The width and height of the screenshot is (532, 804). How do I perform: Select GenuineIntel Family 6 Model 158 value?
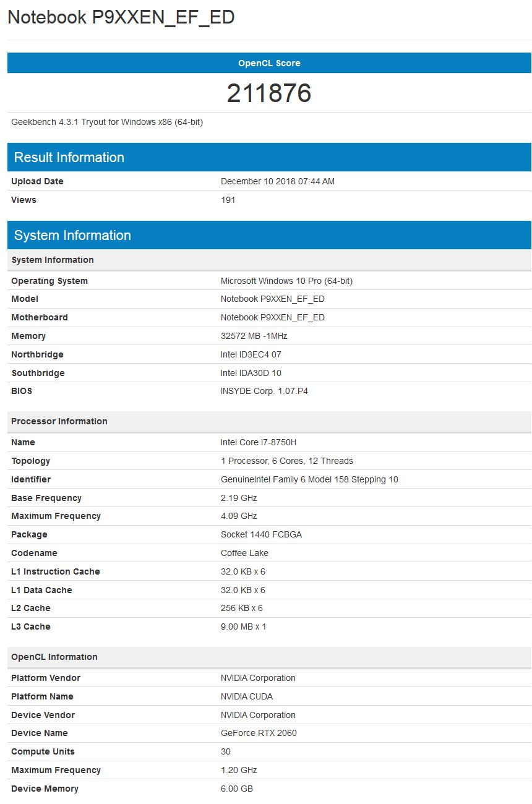pyautogui.click(x=310, y=479)
